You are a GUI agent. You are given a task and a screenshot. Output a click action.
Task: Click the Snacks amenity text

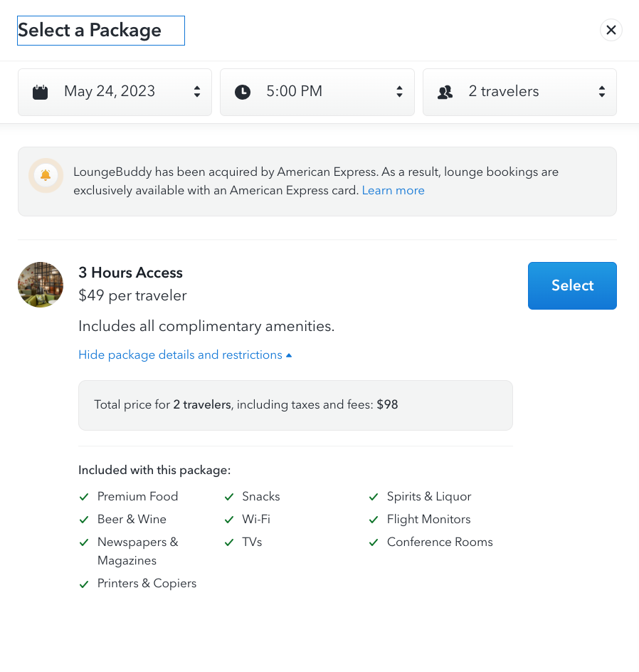(x=261, y=496)
